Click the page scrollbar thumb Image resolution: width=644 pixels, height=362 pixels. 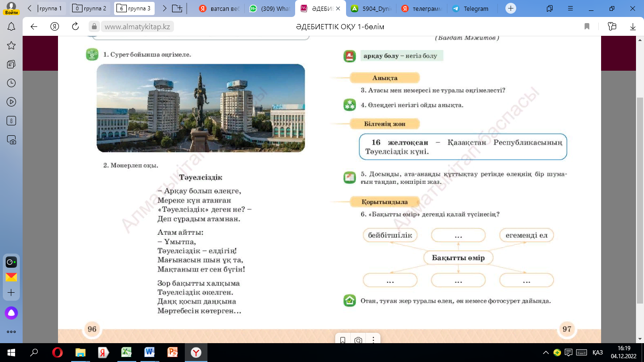(x=640, y=200)
